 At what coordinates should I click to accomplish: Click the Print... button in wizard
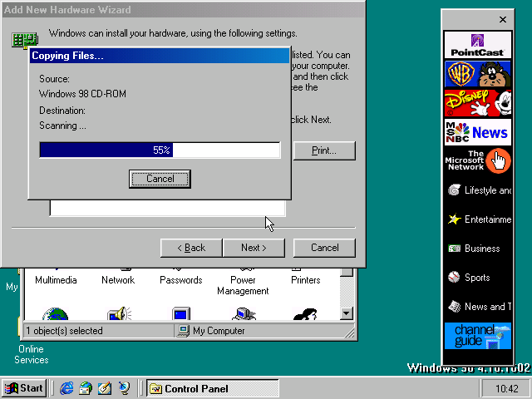pos(324,150)
